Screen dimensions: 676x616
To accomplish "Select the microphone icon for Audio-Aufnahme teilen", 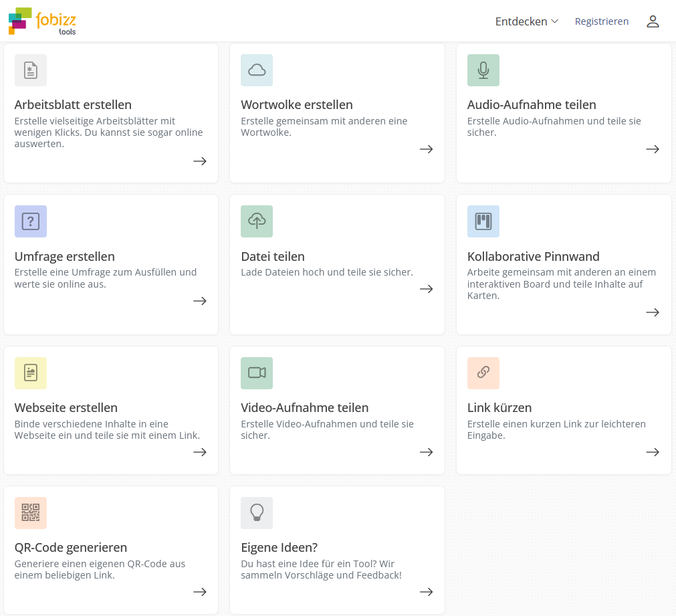I will 483,70.
